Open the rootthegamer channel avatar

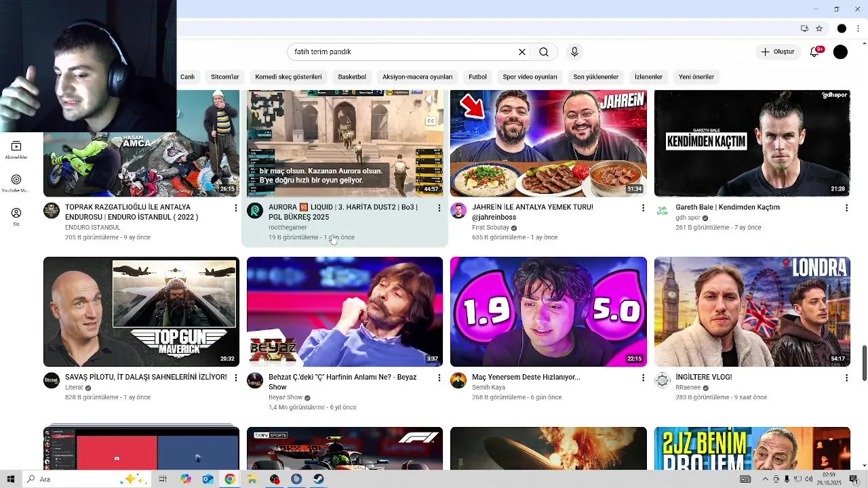pyautogui.click(x=255, y=210)
